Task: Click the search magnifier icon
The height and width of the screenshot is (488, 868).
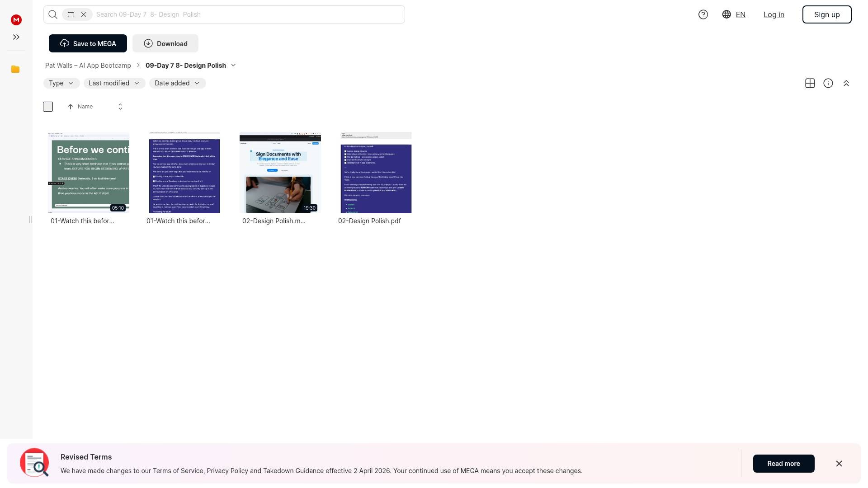Action: click(x=53, y=14)
